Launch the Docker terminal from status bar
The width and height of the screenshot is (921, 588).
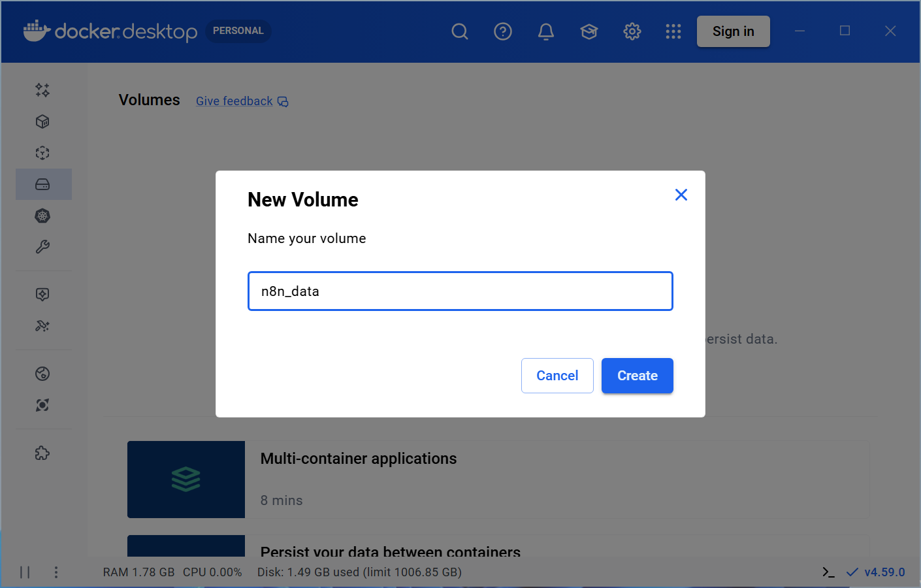pos(828,572)
